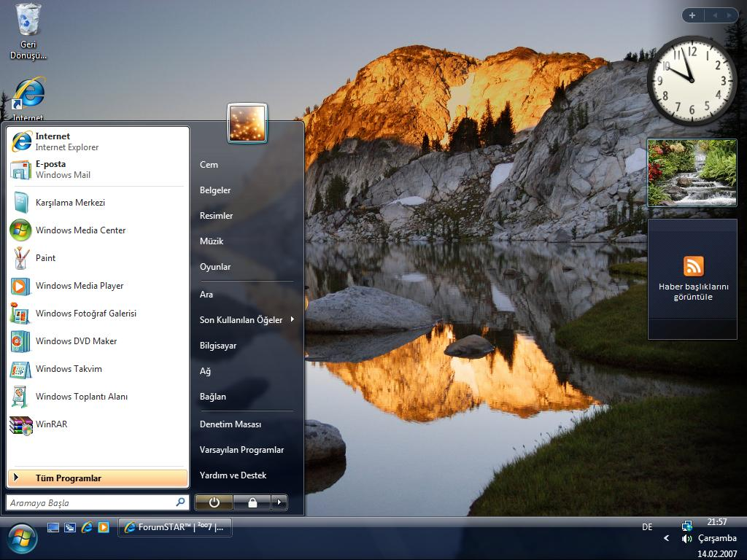The image size is (747, 560).
Task: Open Belgeler folder
Action: 247,190
